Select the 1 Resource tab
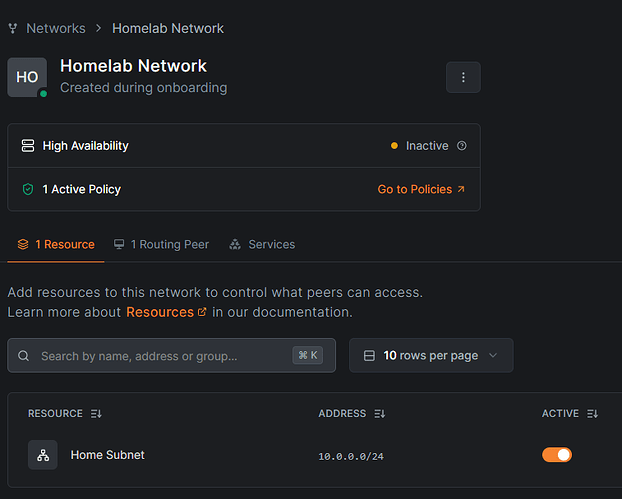This screenshot has height=499, width=622. click(56, 244)
